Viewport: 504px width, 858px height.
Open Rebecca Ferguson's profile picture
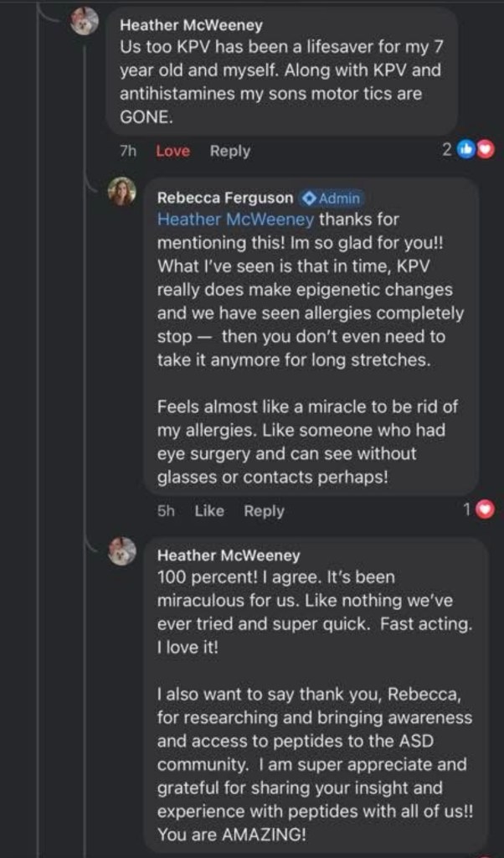[x=122, y=192]
